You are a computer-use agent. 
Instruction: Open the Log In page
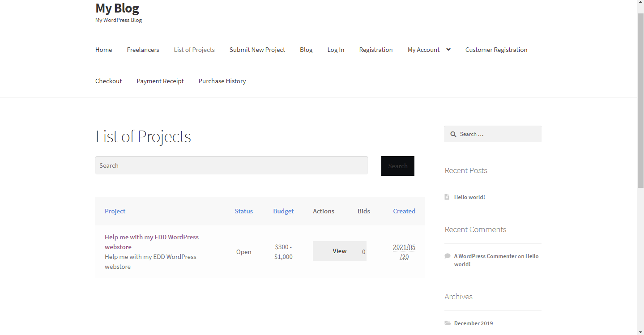(336, 50)
